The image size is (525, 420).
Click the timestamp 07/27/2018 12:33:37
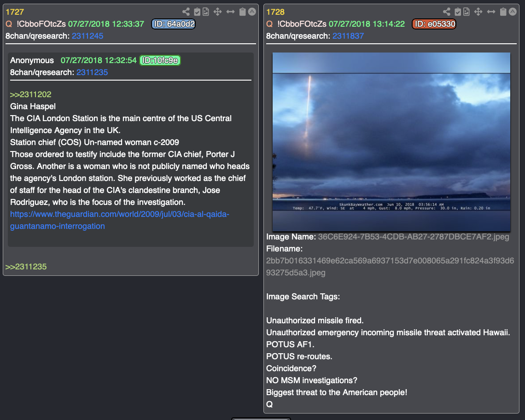(106, 24)
